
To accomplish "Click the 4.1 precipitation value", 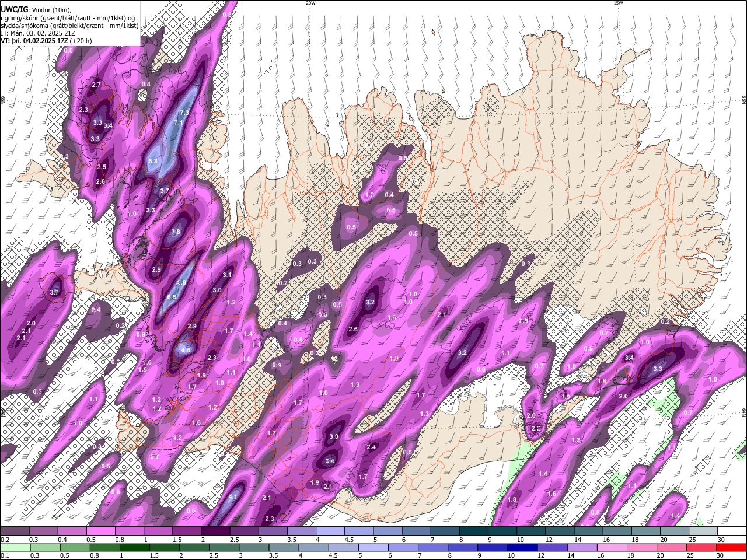I will pyautogui.click(x=233, y=497).
